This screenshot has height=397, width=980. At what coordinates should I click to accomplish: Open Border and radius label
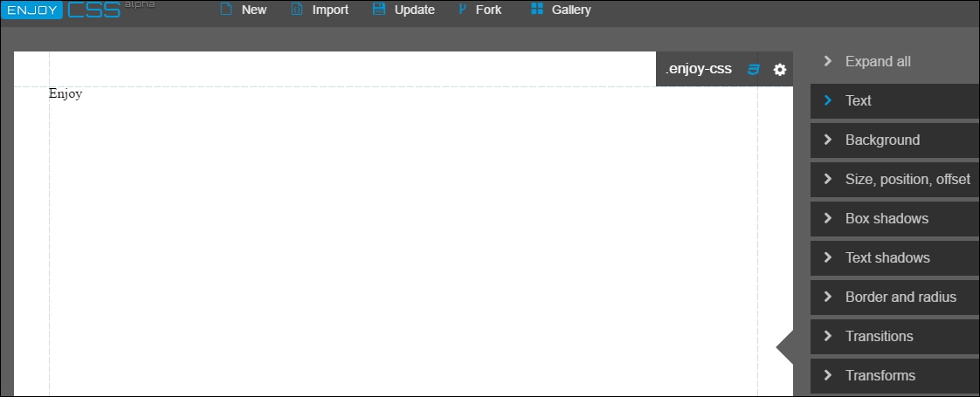click(901, 298)
